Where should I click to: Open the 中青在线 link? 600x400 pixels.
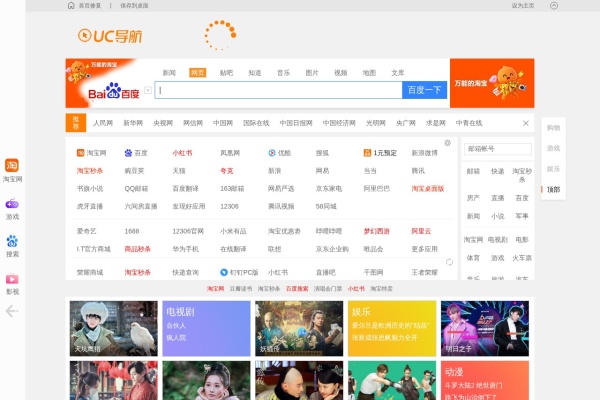click(x=469, y=123)
